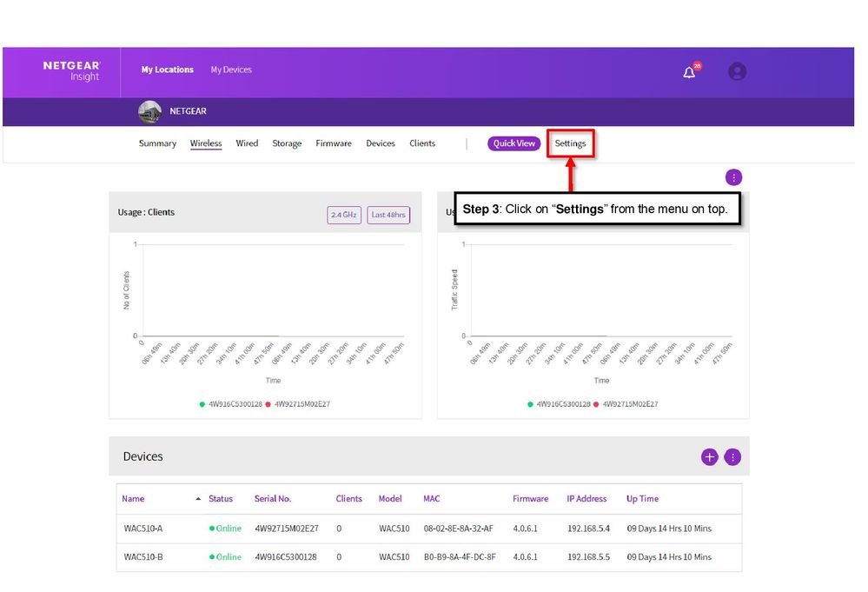868x592 pixels.
Task: Click the firmware version in WAC510-B row
Action: [525, 557]
